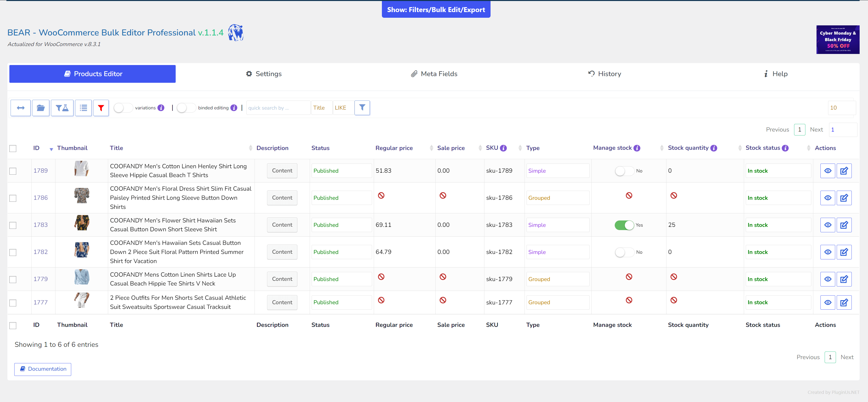The height and width of the screenshot is (402, 868).
Task: Open edit icon for product 1786
Action: [844, 198]
